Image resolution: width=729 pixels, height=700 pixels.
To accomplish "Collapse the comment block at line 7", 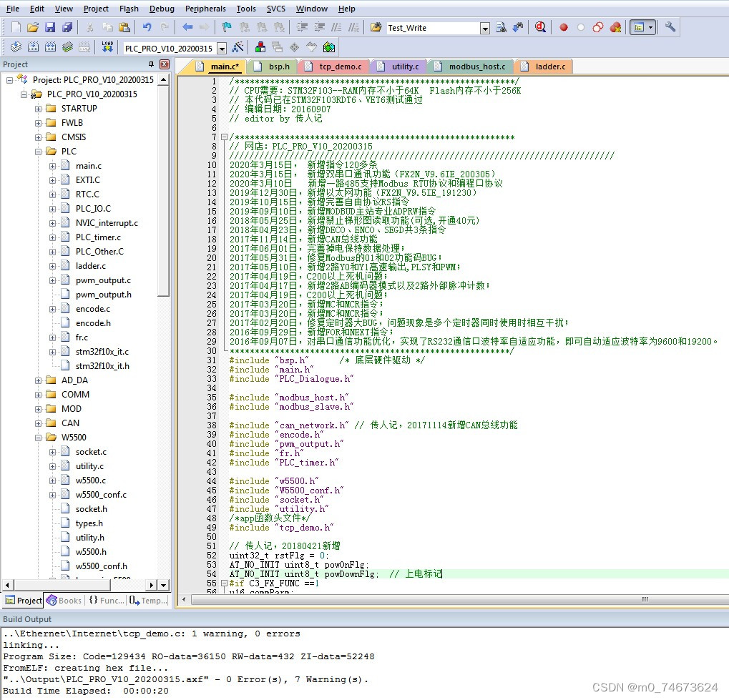I will coord(224,137).
